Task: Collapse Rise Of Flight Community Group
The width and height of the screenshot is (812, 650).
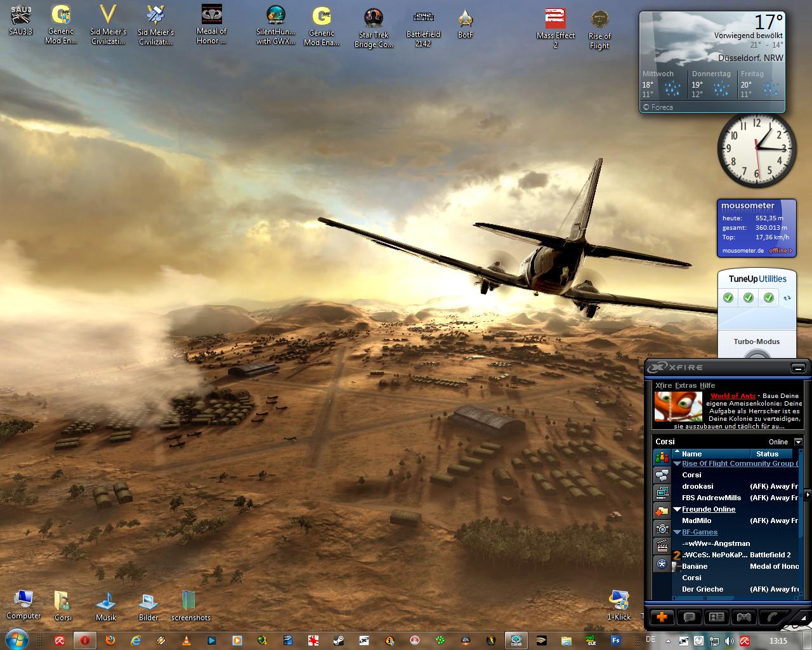Action: click(x=678, y=464)
